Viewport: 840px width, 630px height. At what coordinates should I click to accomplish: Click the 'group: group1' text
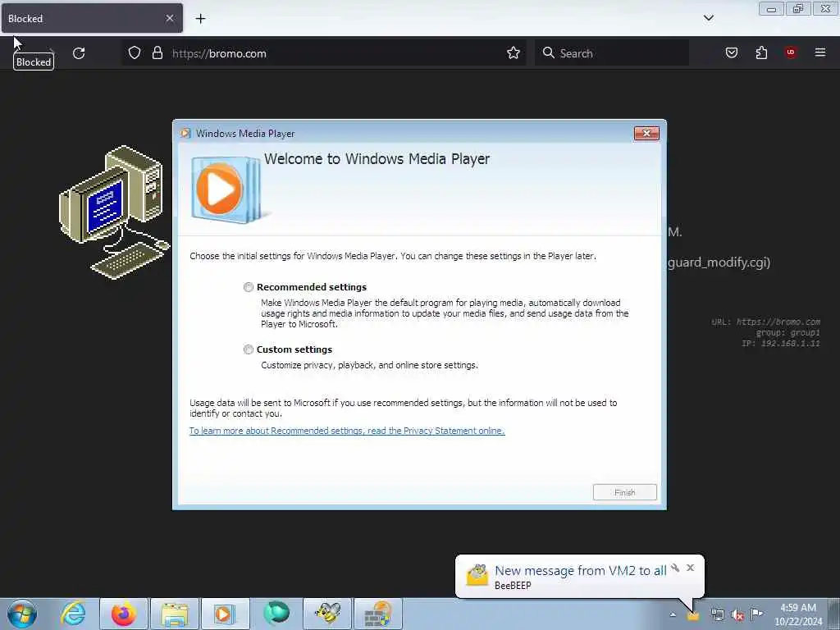pos(787,333)
